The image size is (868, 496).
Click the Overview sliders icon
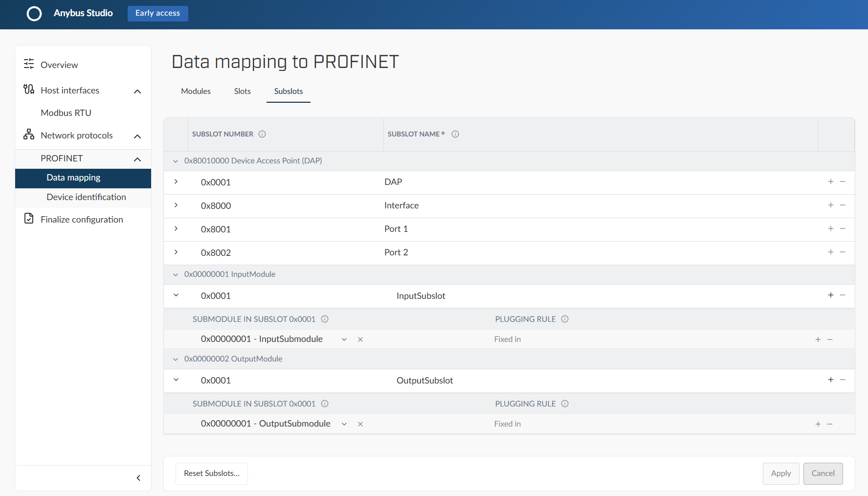(x=29, y=64)
